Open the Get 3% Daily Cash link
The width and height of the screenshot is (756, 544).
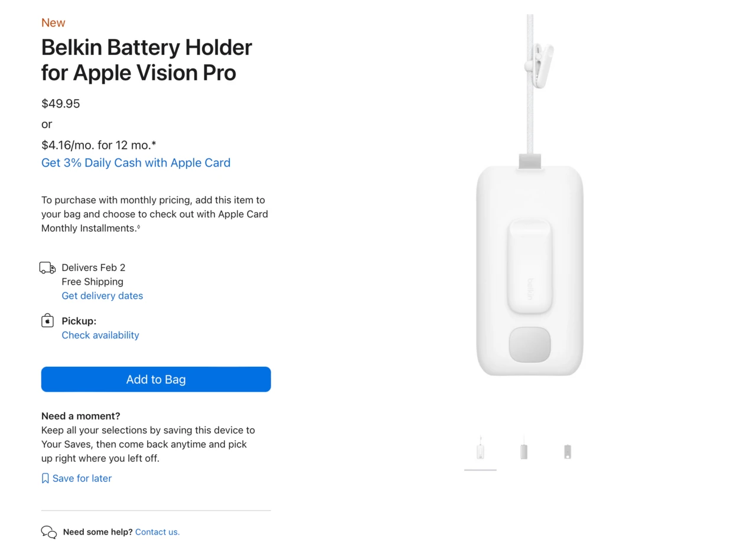pyautogui.click(x=136, y=163)
